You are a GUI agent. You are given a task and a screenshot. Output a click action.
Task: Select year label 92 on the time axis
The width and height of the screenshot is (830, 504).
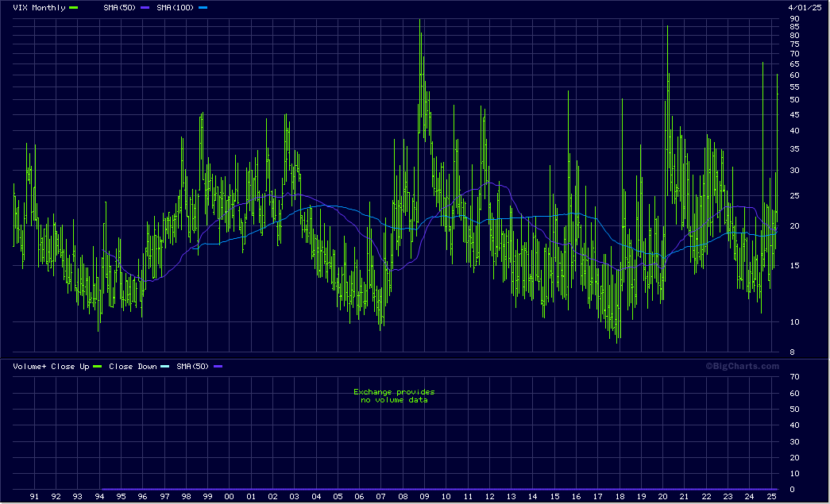[x=56, y=496]
